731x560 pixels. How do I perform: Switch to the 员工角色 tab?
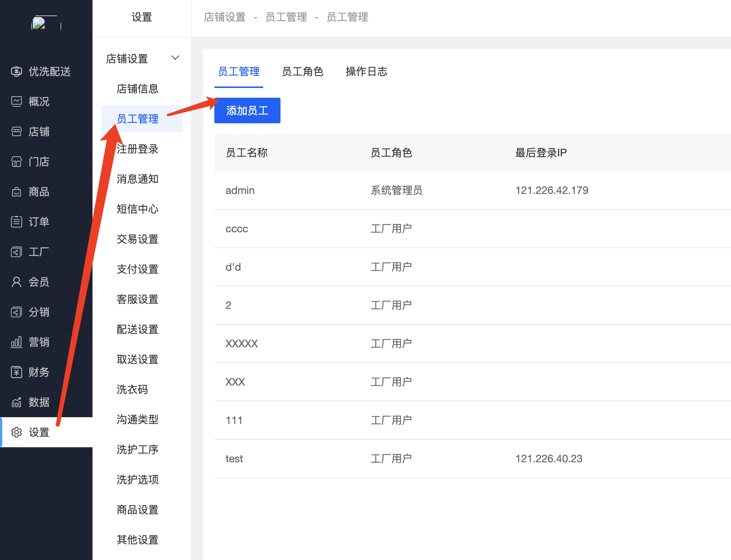click(302, 71)
